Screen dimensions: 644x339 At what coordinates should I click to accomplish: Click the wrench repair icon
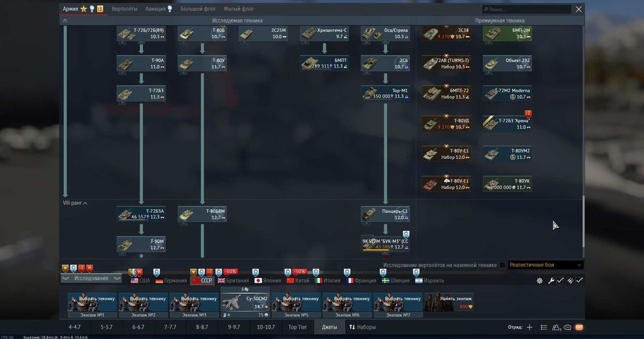point(551,280)
